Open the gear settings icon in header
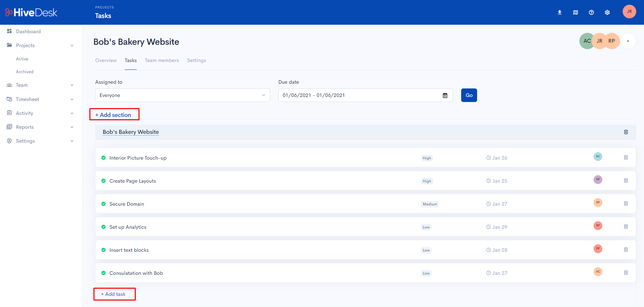Viewport: 644px width, 307px height. tap(607, 13)
